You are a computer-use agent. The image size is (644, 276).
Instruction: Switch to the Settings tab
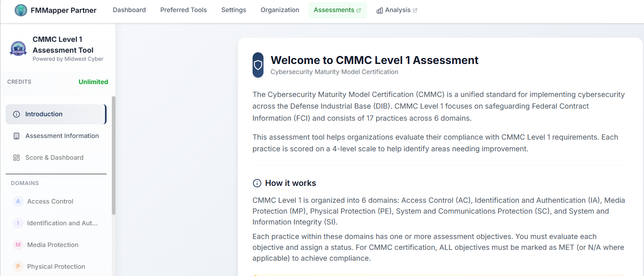(233, 10)
